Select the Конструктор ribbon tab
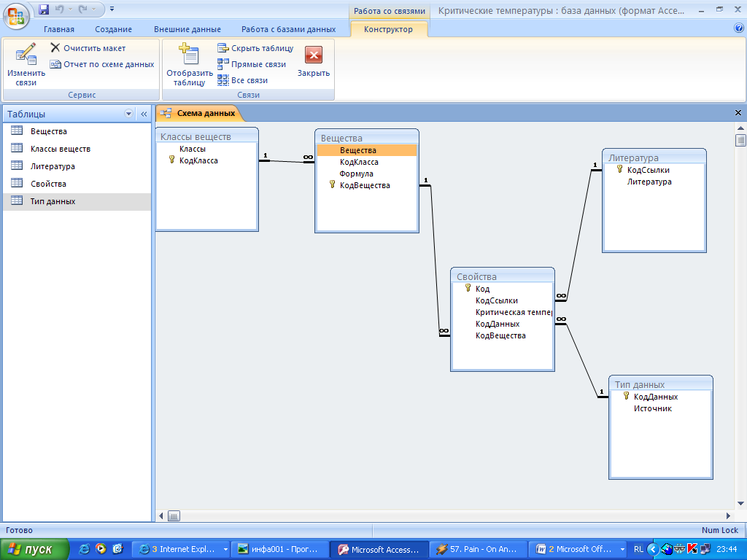Image resolution: width=747 pixels, height=560 pixels. coord(388,29)
